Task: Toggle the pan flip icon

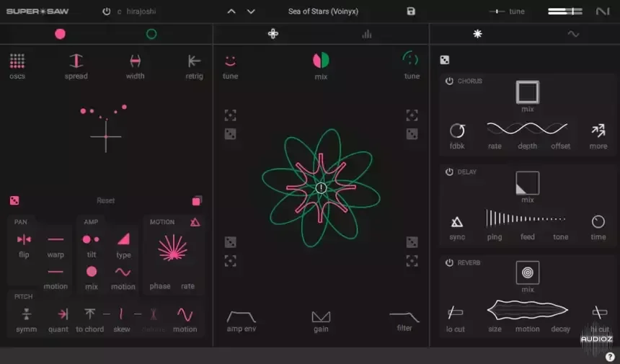Action: (x=24, y=239)
